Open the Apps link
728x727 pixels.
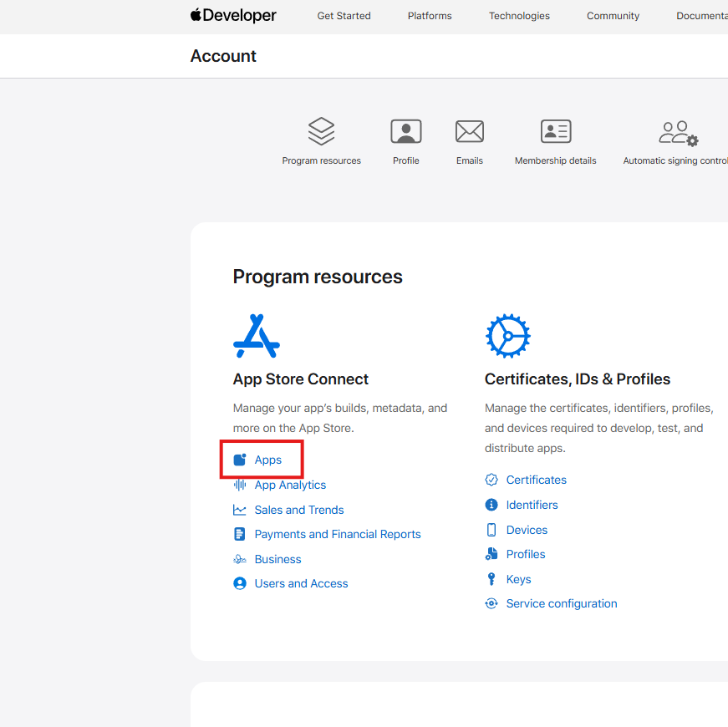268,460
